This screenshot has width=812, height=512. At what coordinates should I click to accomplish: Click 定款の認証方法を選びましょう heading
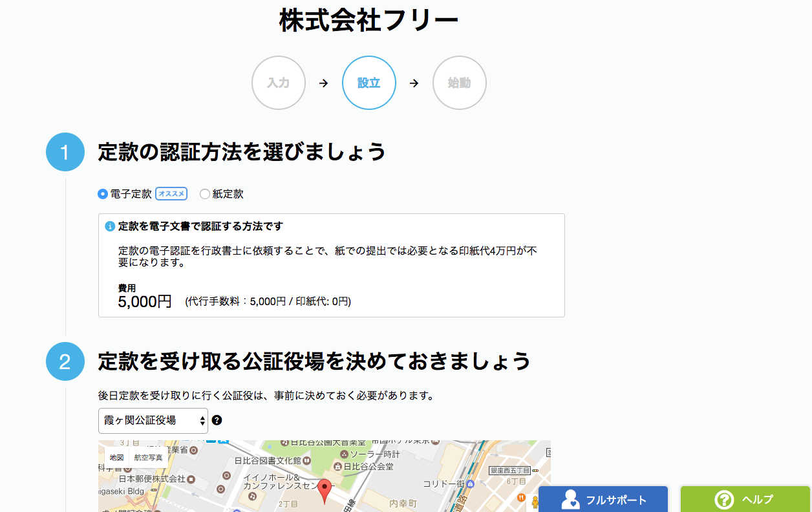pos(242,152)
